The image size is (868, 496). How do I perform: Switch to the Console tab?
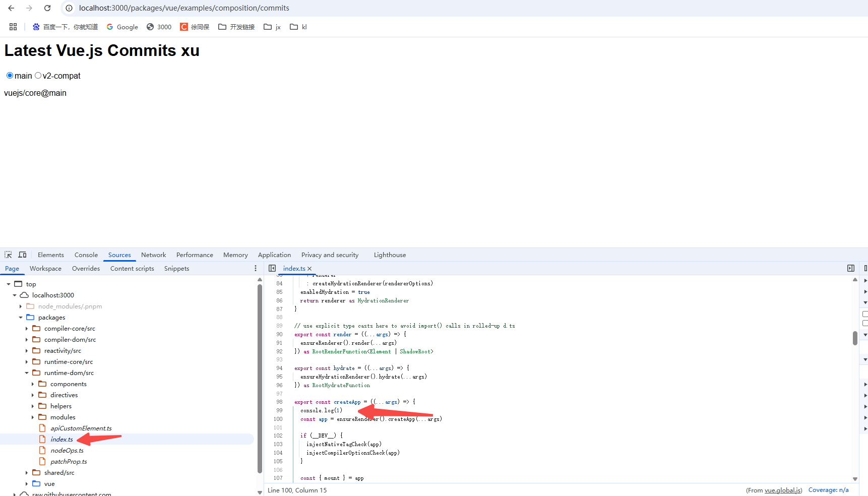pos(86,255)
